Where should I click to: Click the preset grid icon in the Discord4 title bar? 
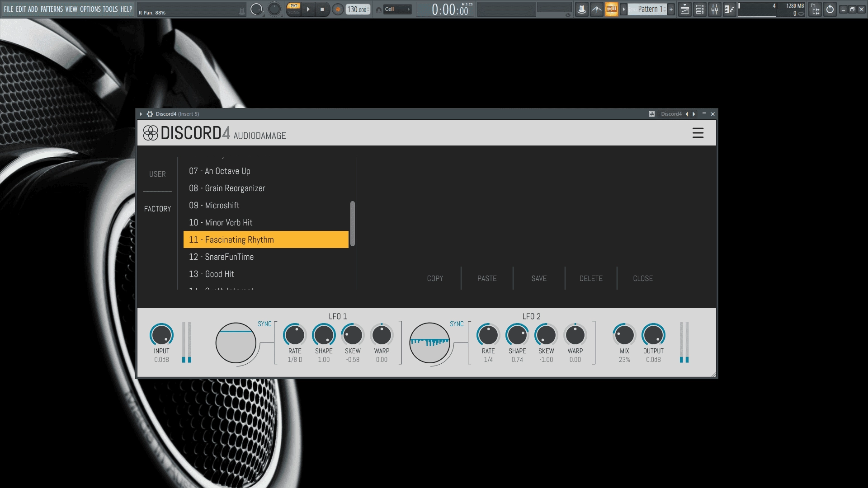tap(652, 114)
